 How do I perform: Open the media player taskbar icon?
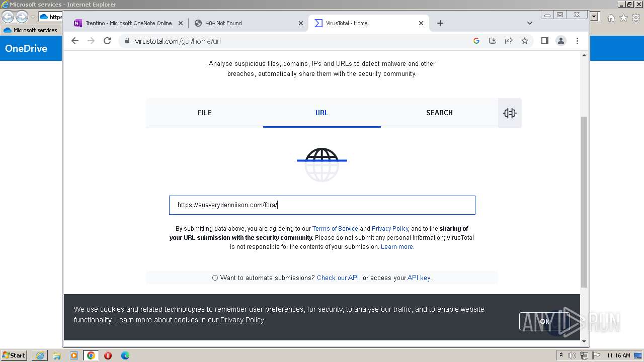point(74,355)
